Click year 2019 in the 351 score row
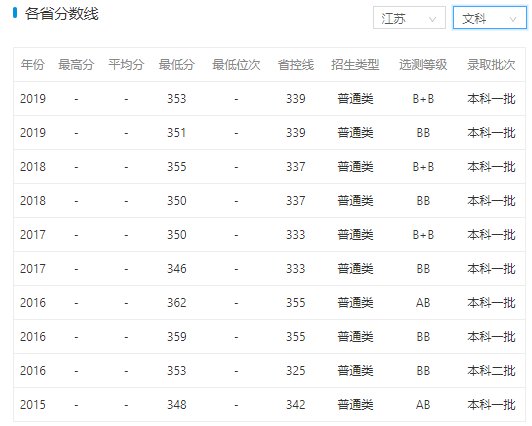532x426 pixels. pos(33,133)
